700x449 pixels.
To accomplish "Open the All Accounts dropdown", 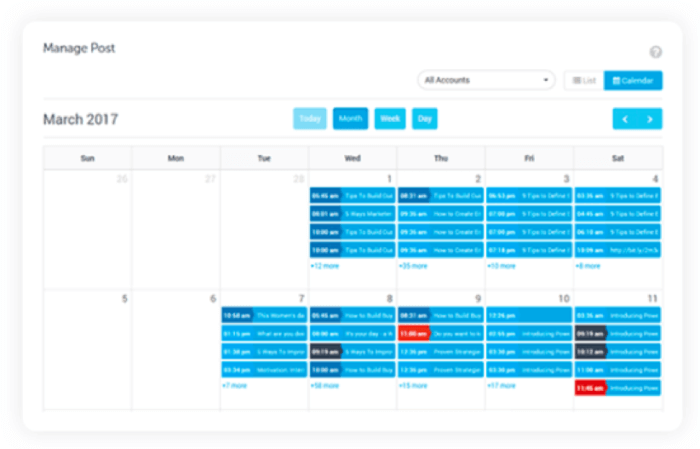I will 487,80.
